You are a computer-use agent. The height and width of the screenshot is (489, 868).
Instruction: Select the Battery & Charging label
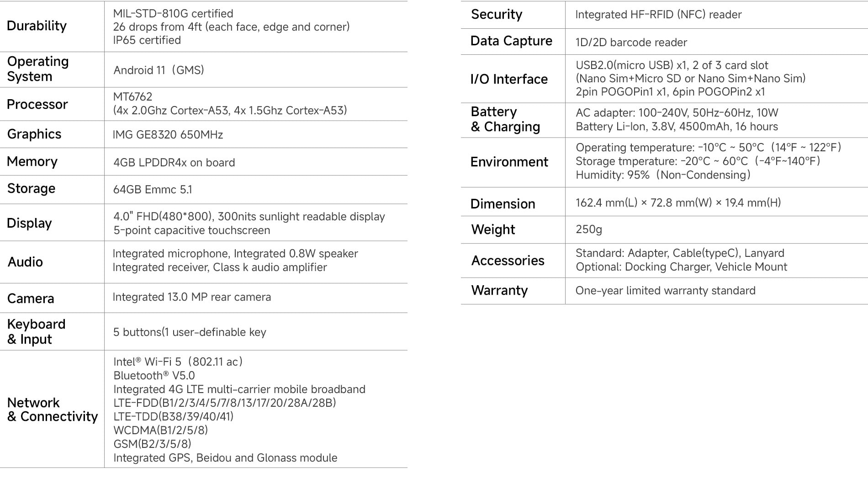(x=505, y=119)
